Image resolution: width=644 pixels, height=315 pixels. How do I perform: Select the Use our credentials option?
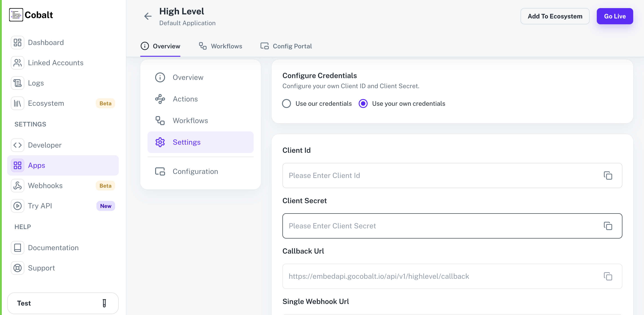[286, 103]
